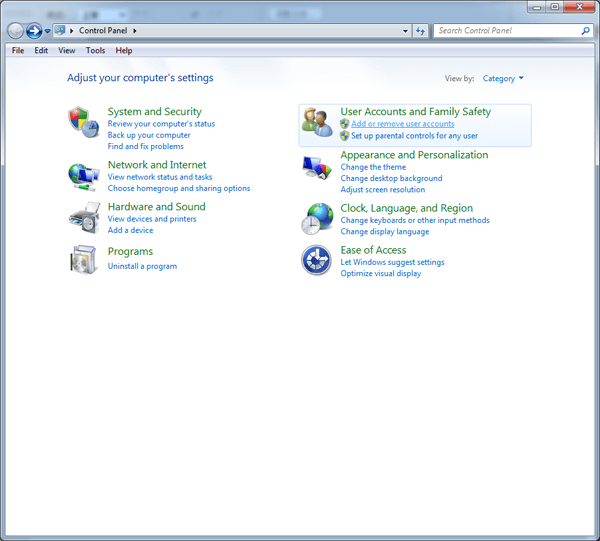Screen dimensions: 600x541
Task: Open the View by Category dropdown
Action: 503,78
